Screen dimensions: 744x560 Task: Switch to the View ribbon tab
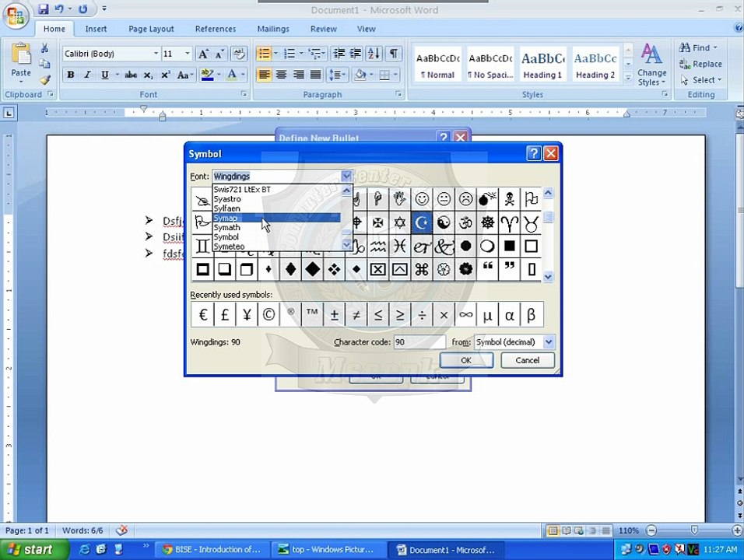point(366,29)
